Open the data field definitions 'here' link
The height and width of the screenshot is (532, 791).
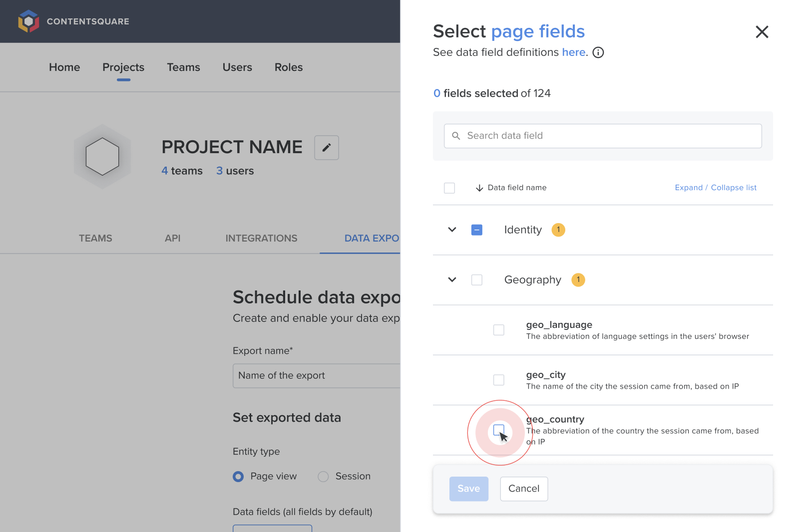574,52
